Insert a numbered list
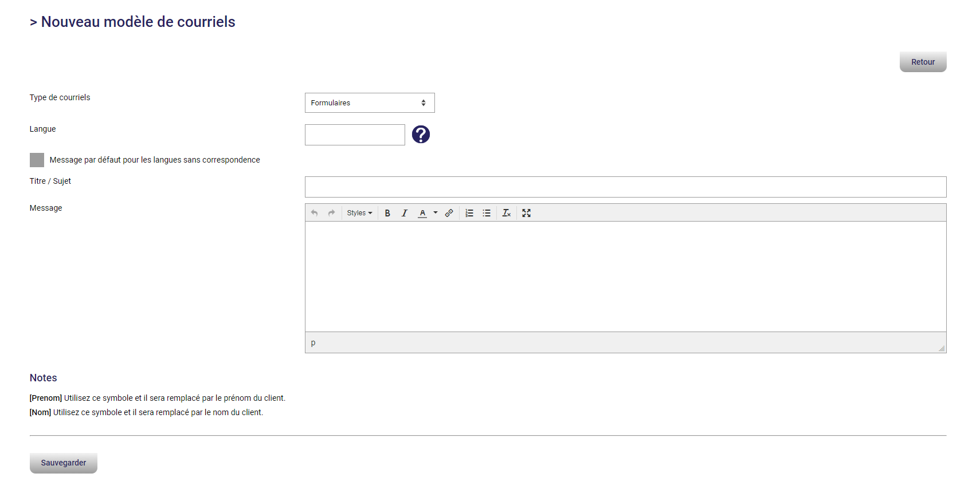The image size is (980, 493). point(469,213)
